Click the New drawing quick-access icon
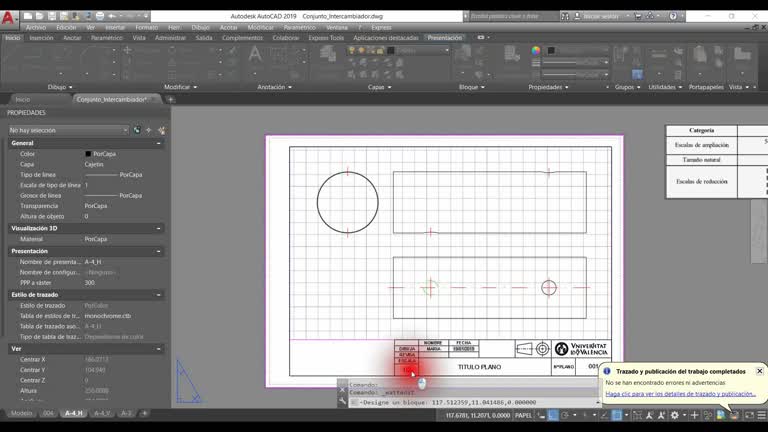Screen dimensions: 768x432 click(x=28, y=16)
